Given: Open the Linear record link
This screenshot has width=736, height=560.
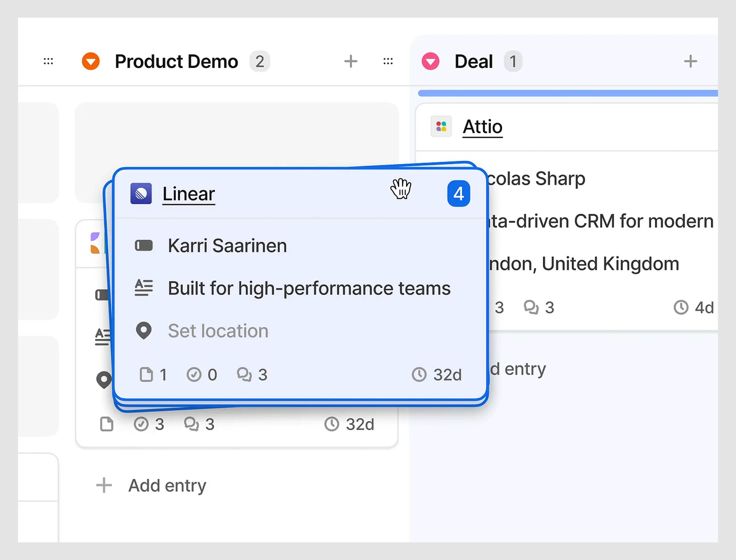Looking at the screenshot, I should click(x=189, y=194).
